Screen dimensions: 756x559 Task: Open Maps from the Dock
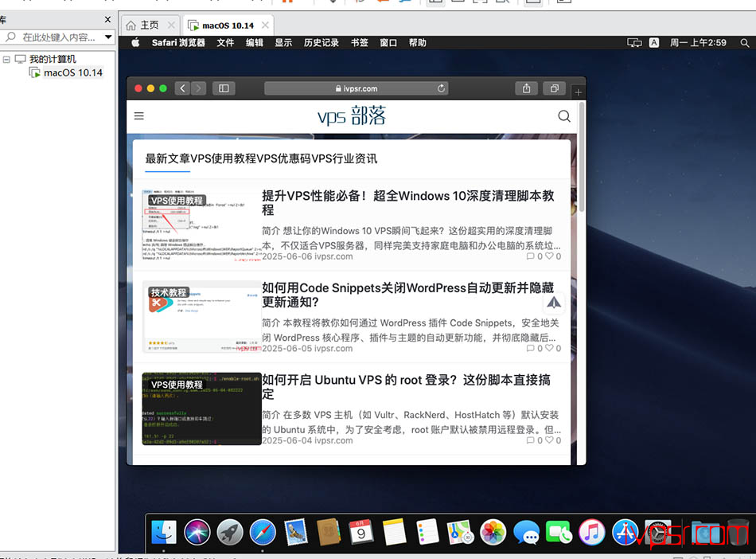click(460, 533)
